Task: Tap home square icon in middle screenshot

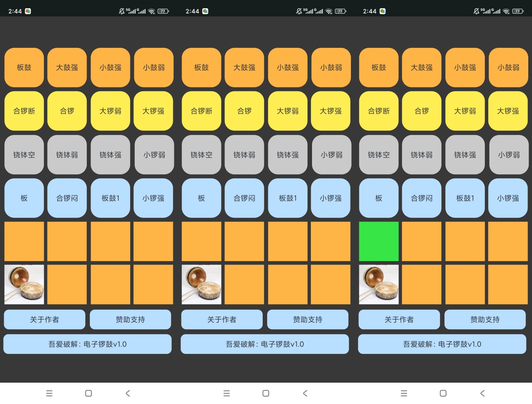Action: coord(266,393)
